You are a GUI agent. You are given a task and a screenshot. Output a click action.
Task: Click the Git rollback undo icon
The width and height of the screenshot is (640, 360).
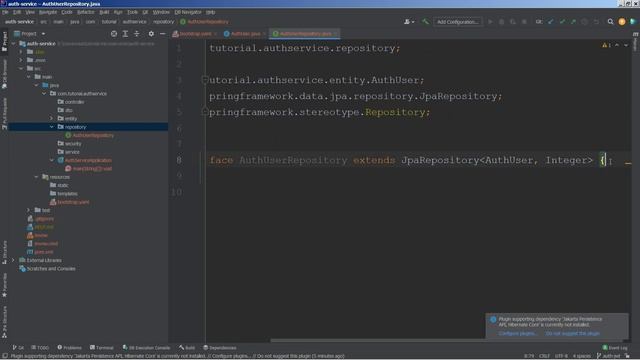(x=596, y=22)
